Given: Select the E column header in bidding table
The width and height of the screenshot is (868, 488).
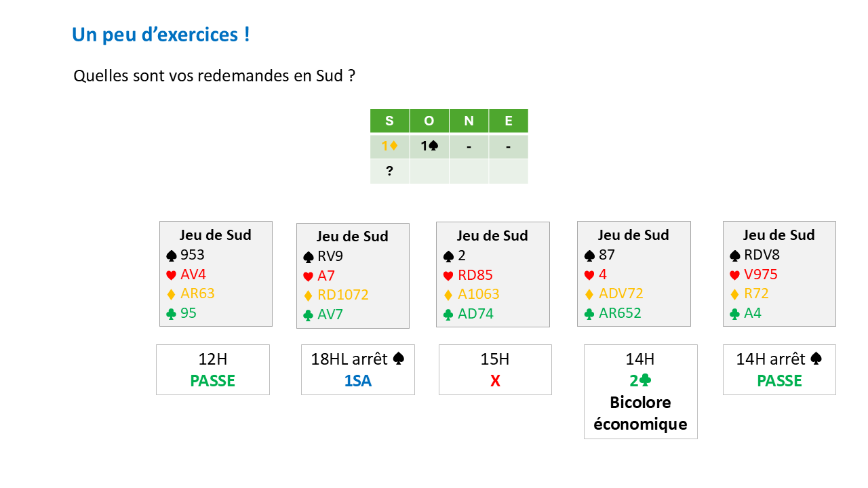Looking at the screenshot, I should [508, 121].
